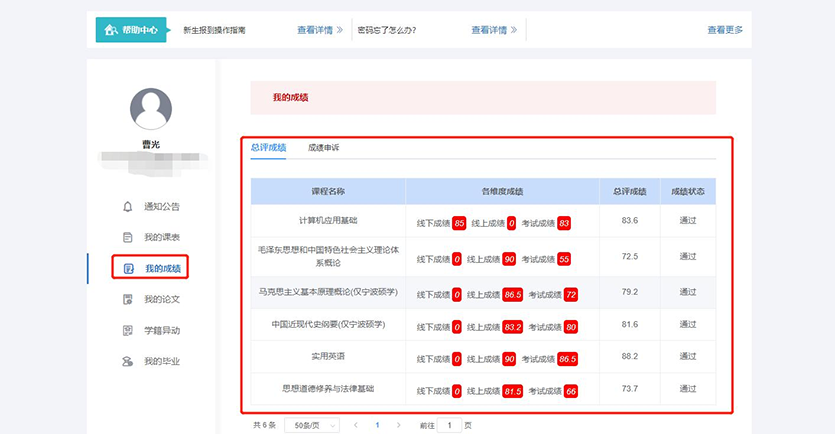Click the 课程名称 column header
The image size is (835, 434).
pyautogui.click(x=328, y=192)
